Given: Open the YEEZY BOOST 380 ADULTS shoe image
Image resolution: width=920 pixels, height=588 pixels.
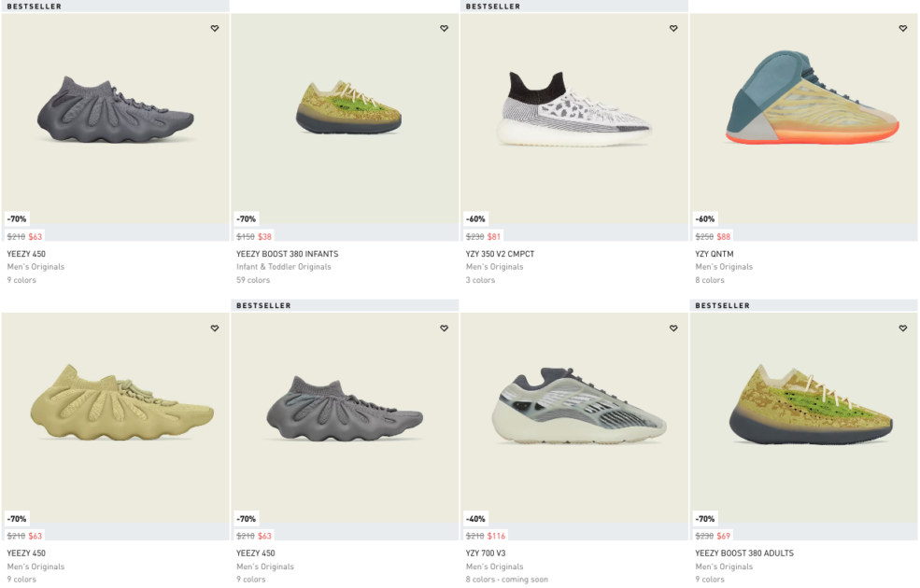Looking at the screenshot, I should (811, 404).
